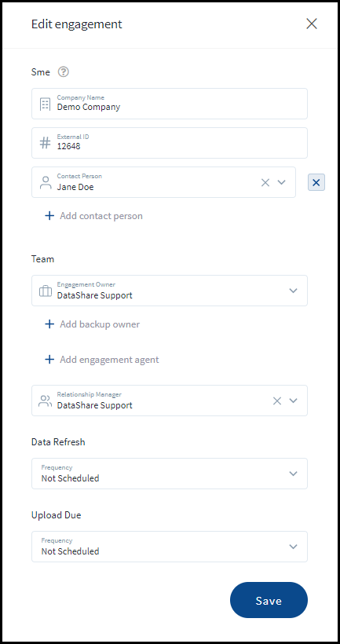Click the hash icon in External ID

(46, 143)
